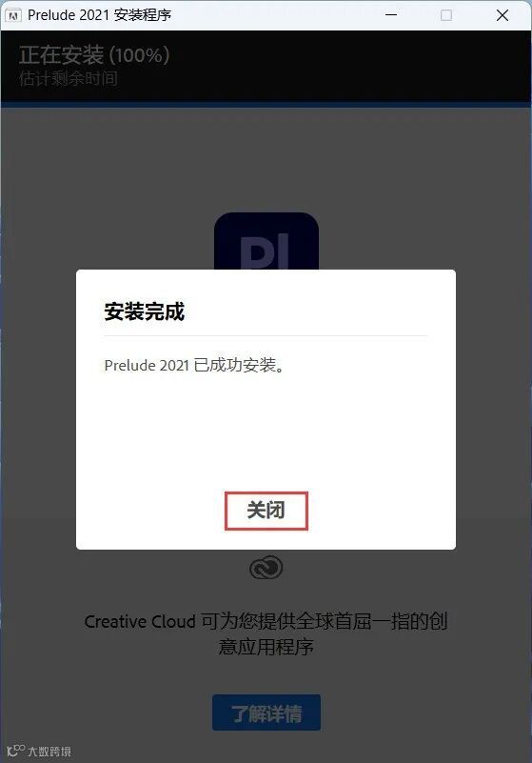Minimize the Prelude 2021 installer window
Viewport: 532px width, 763px height.
(391, 15)
